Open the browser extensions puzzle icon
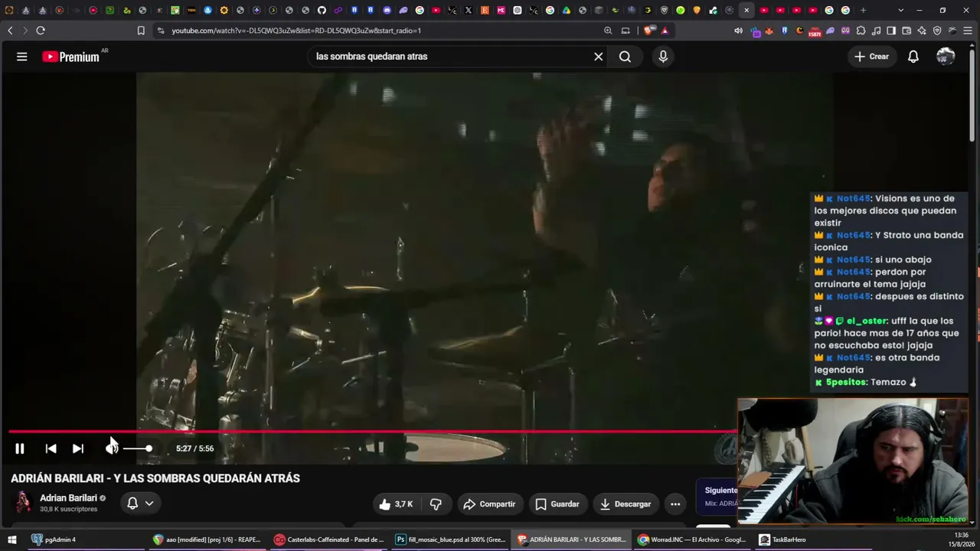 [x=861, y=31]
